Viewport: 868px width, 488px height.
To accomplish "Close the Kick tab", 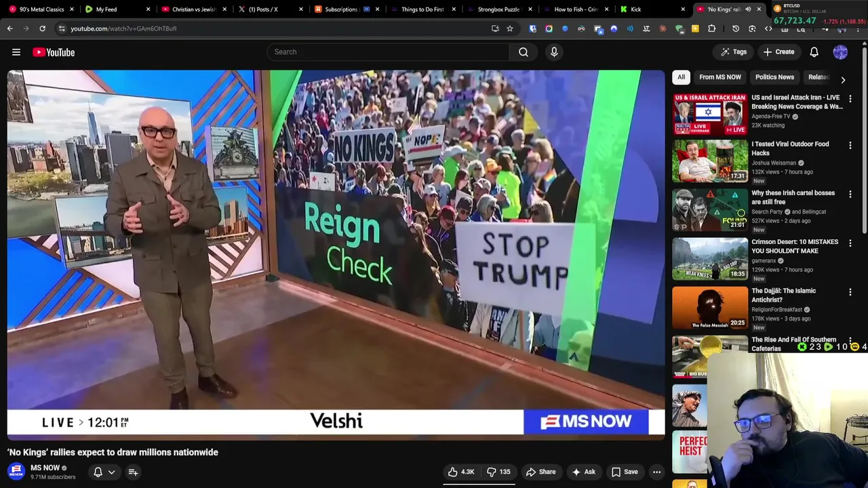I will [x=683, y=9].
